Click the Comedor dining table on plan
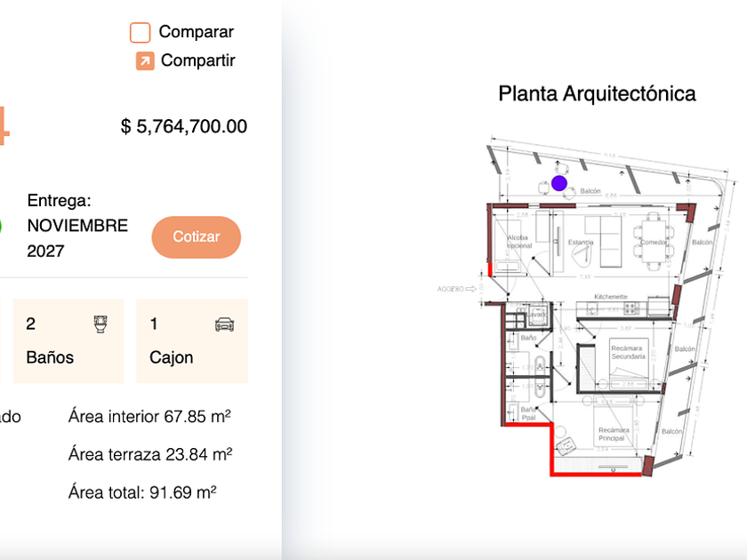Viewport: 747px width, 560px height. pos(654,242)
